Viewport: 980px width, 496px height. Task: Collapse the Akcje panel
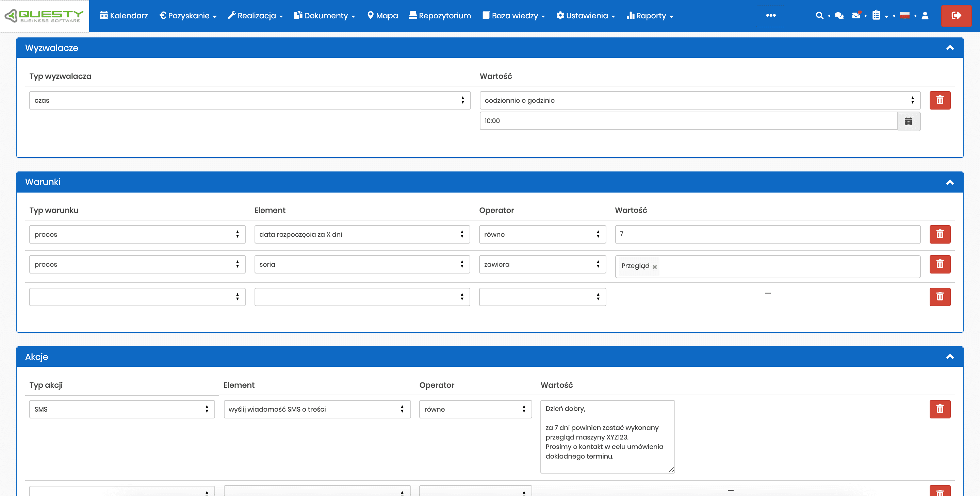pyautogui.click(x=950, y=357)
